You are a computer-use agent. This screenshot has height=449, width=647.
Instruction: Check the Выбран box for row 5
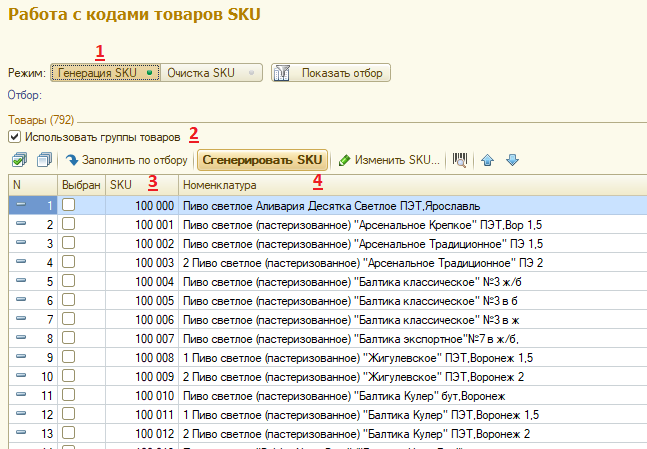pos(68,281)
